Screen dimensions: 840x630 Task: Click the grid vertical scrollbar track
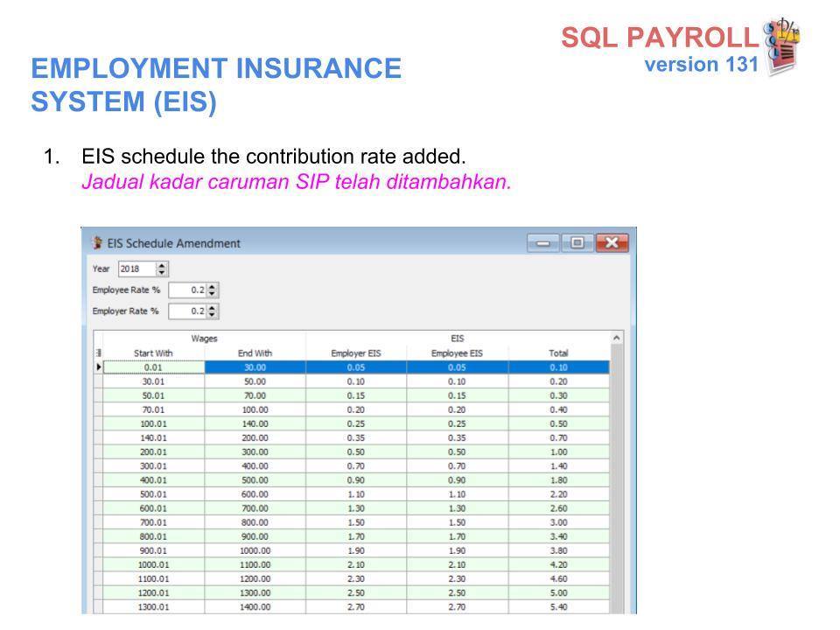coord(616,479)
